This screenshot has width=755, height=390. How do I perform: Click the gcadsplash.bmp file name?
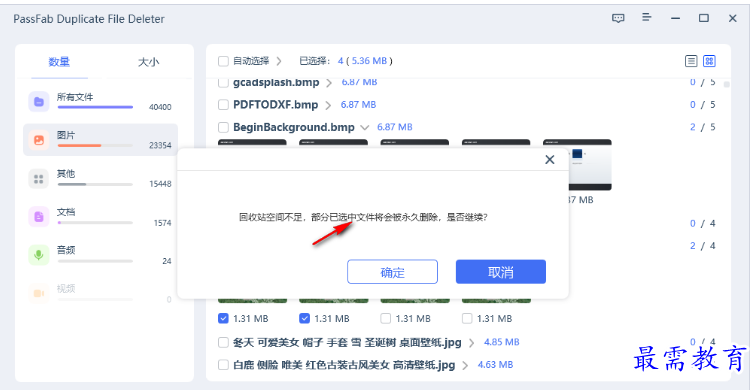pyautogui.click(x=276, y=82)
